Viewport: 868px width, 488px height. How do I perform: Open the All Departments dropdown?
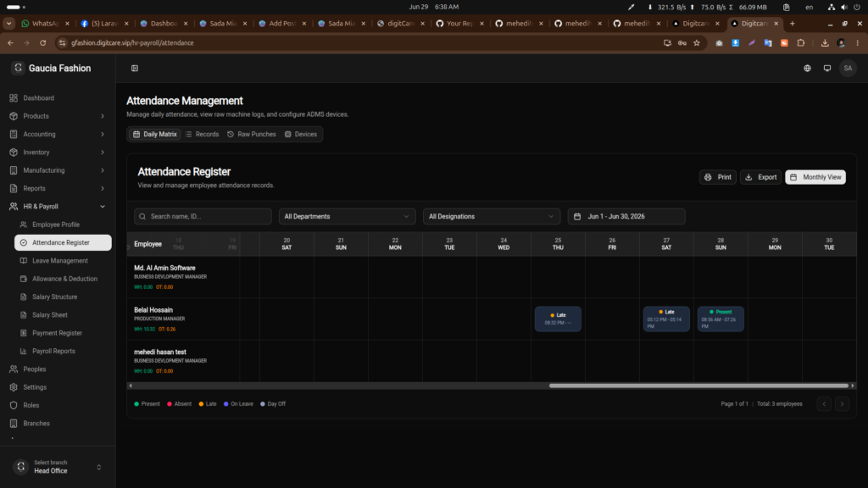347,216
